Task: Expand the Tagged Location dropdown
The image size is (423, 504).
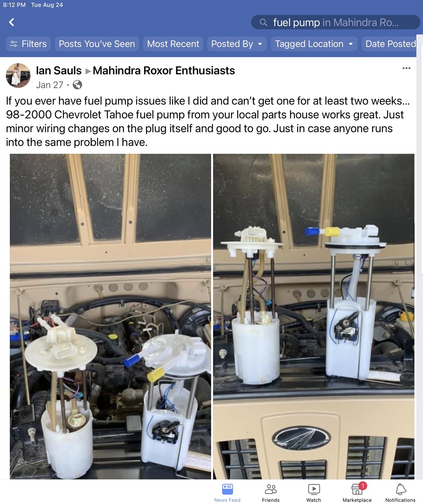Action: [314, 44]
